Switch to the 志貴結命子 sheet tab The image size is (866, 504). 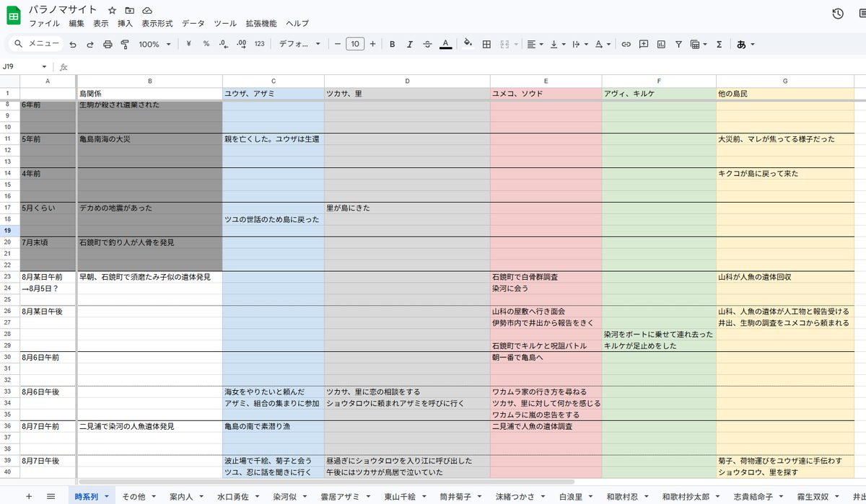(757, 496)
